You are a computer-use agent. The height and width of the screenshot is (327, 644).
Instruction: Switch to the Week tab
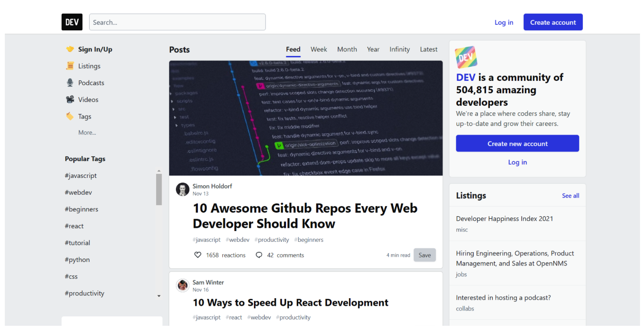[319, 50]
